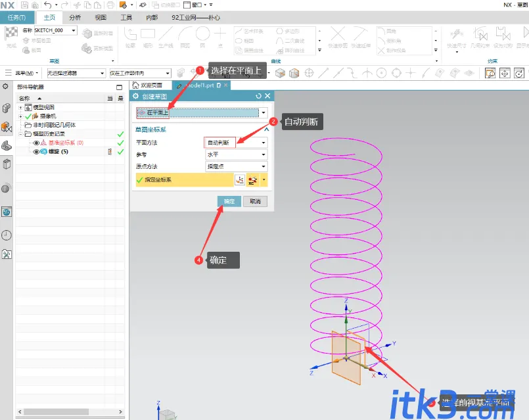Open the 在平面上 sketch type dropdown
This screenshot has width=529, height=420.
(264, 112)
